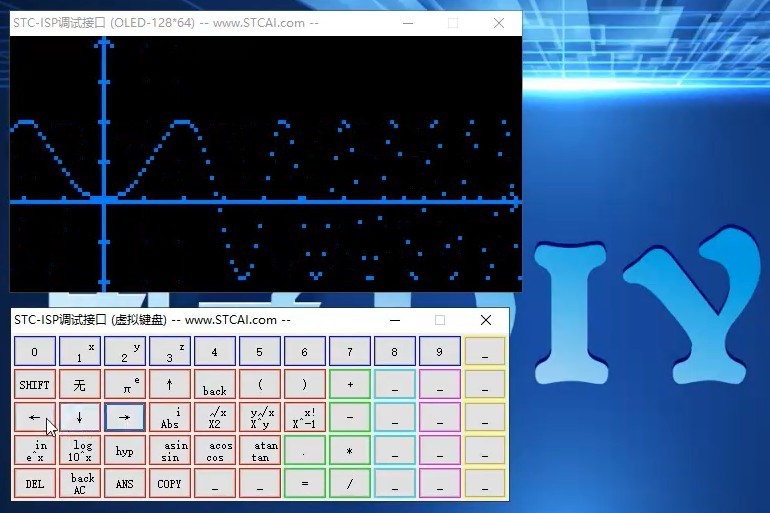
Task: Click the log / 10^x key
Action: point(80,451)
